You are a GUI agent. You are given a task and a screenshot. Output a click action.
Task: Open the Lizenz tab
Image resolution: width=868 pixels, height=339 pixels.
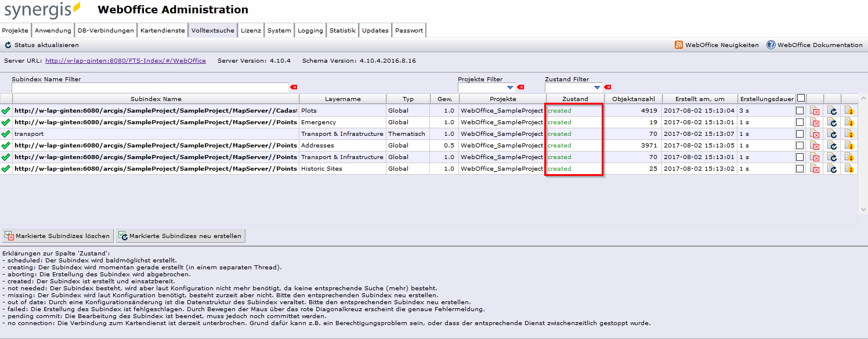pos(251,30)
